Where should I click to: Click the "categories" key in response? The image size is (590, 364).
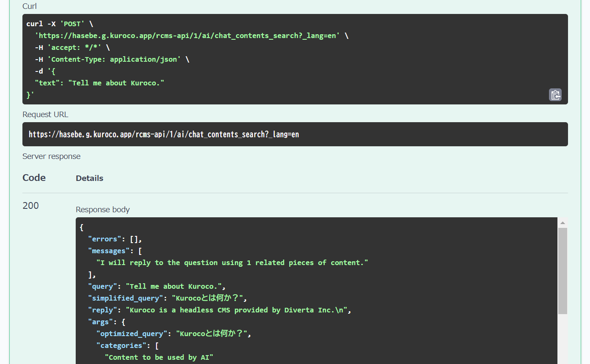click(x=121, y=346)
